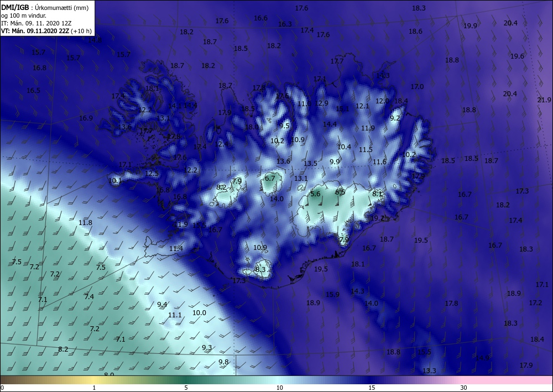Click the 14.1 value on the map
The image size is (553, 392).
click(175, 106)
